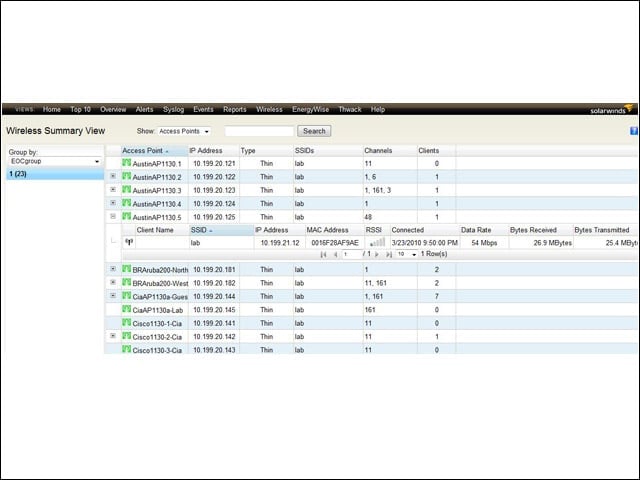Open the Overview menu item
Screen dimensions: 640x480
point(113,109)
